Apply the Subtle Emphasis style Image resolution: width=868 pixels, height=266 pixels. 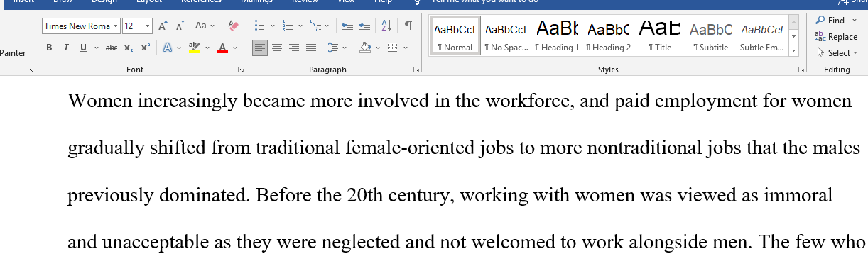click(x=762, y=35)
